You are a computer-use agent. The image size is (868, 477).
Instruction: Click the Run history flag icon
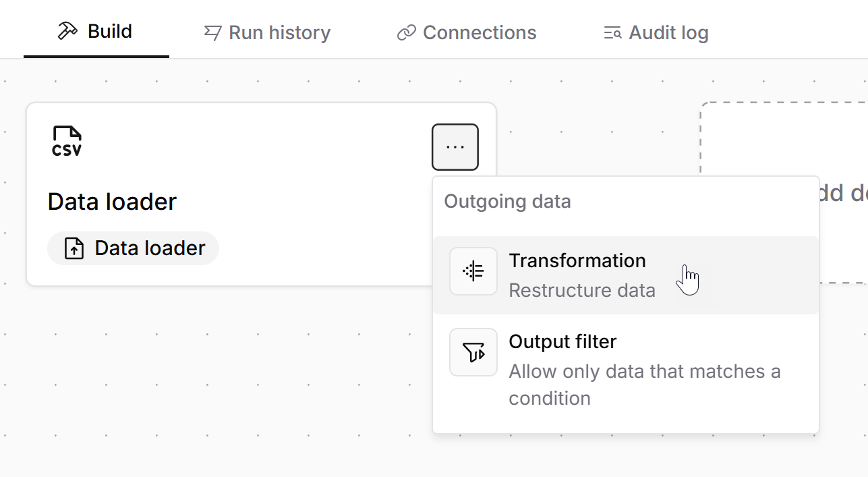213,32
